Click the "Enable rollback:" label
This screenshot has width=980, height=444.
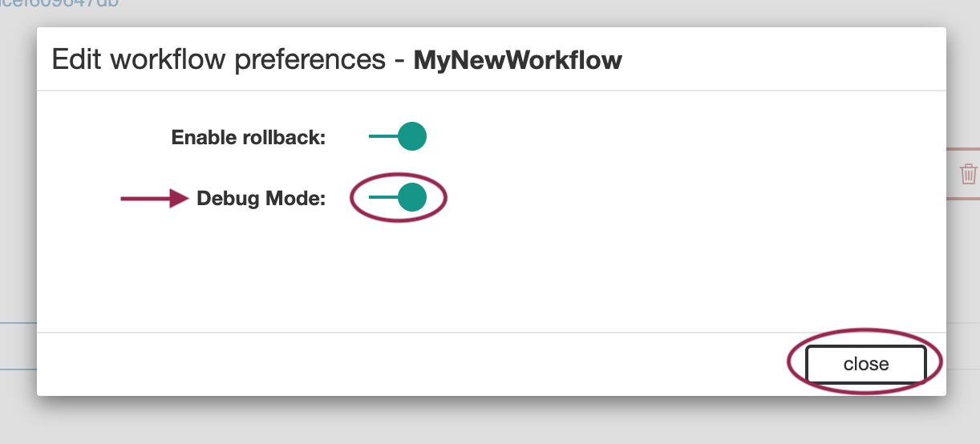click(x=248, y=137)
